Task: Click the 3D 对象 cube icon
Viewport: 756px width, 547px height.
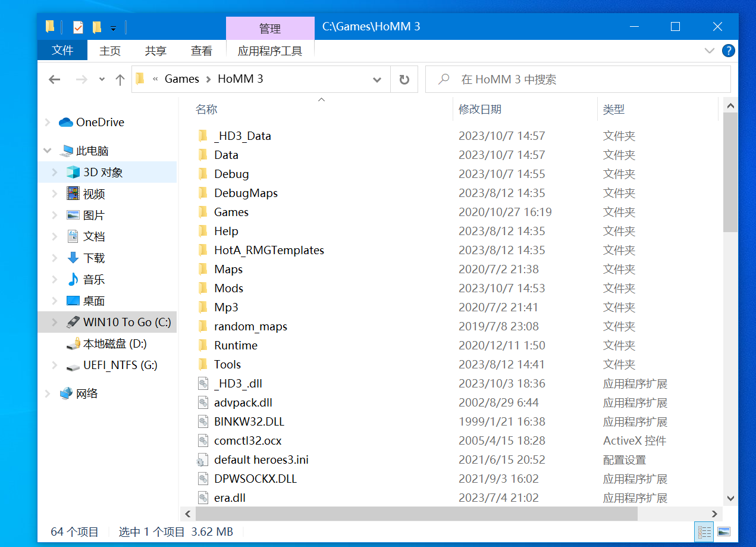Action: point(73,173)
